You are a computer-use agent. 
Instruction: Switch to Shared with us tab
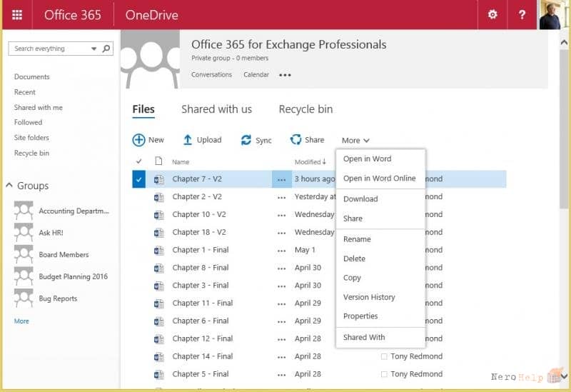pyautogui.click(x=217, y=109)
